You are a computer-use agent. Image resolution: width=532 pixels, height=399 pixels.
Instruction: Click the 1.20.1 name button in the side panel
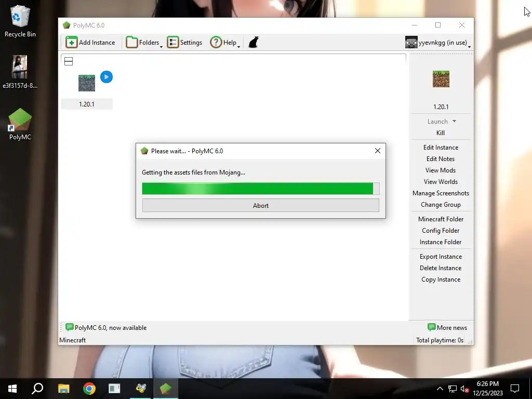tap(441, 107)
